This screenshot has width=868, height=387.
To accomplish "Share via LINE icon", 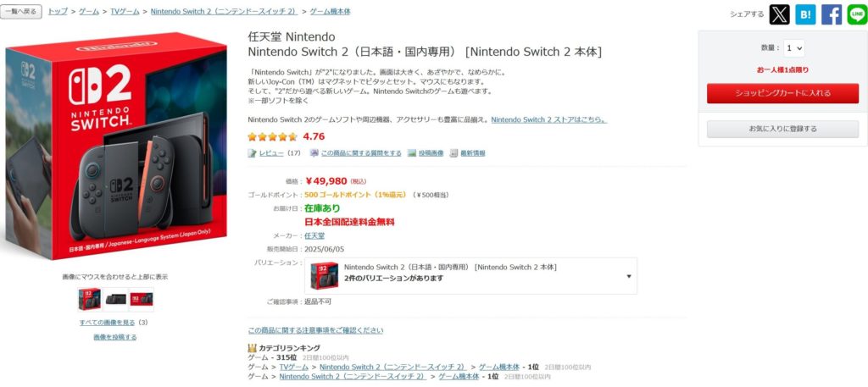I will (858, 14).
